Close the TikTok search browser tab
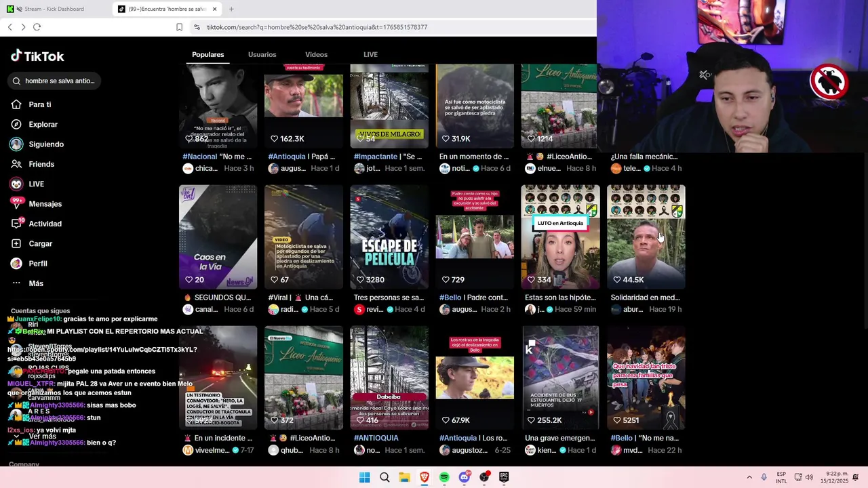Screen dimensions: 868x488 click(x=214, y=9)
